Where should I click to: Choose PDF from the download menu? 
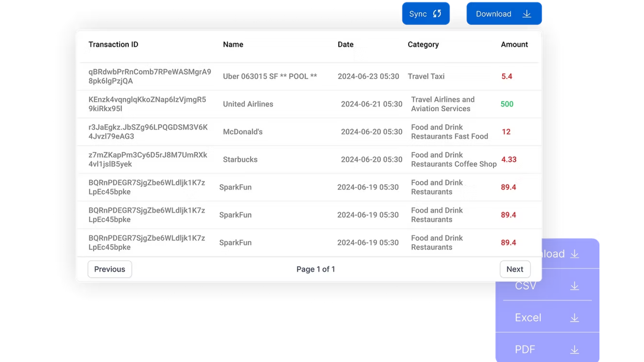coord(525,350)
